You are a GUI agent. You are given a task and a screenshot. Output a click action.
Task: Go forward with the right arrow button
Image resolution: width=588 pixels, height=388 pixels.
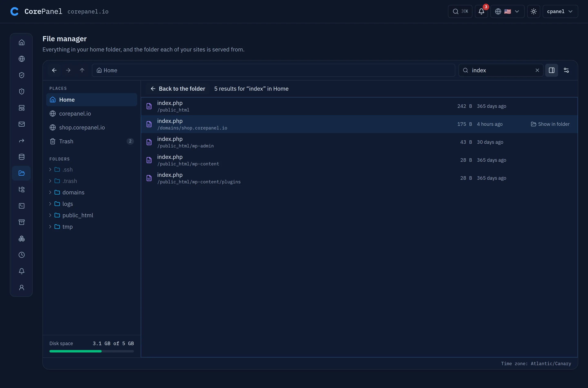(68, 70)
